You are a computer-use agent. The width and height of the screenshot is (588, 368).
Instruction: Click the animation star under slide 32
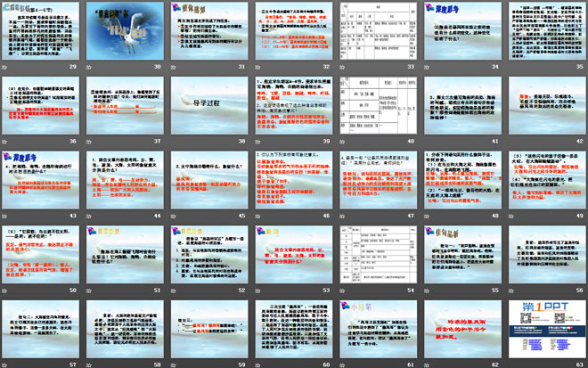pos(257,68)
